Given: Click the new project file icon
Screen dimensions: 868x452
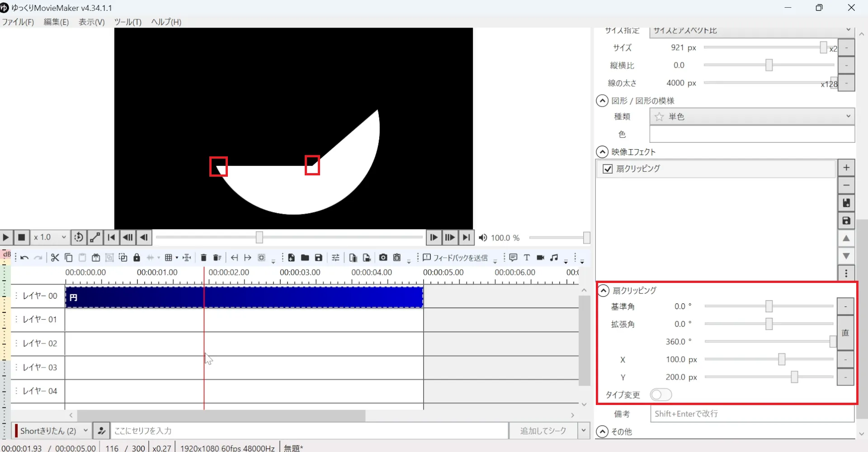Looking at the screenshot, I should tap(292, 258).
